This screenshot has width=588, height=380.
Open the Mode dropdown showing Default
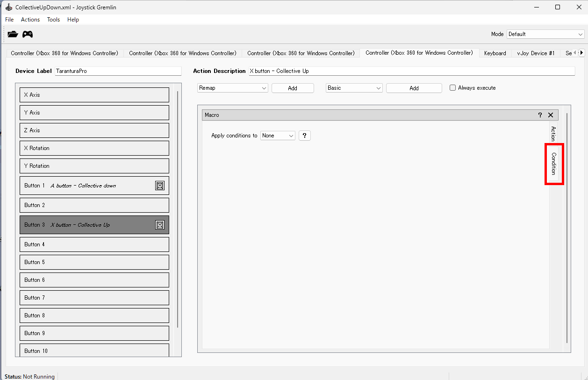(545, 34)
